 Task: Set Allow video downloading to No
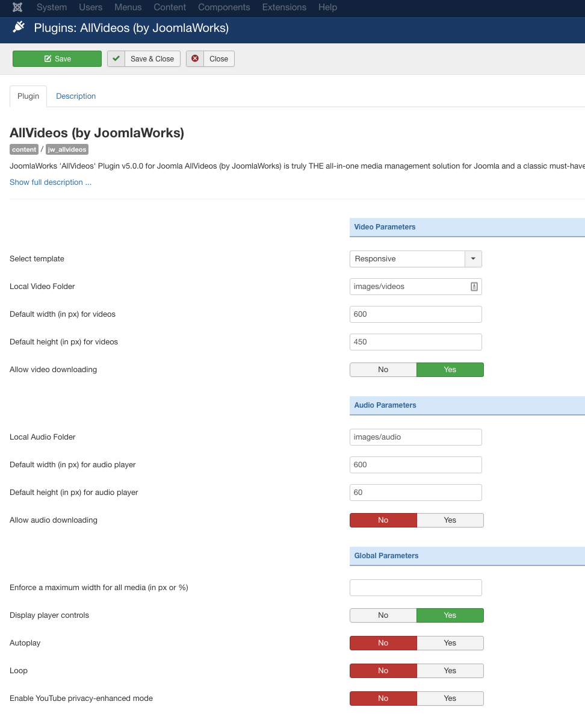coord(383,370)
